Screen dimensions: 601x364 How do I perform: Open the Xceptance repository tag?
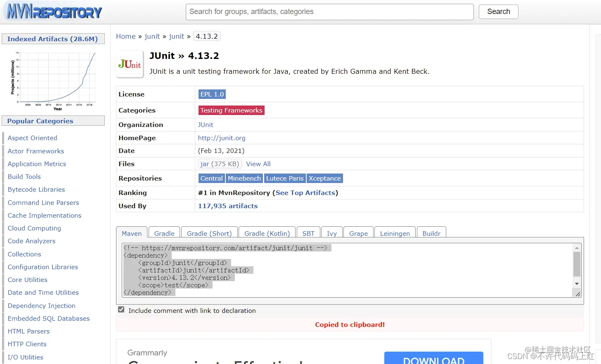[x=325, y=178]
